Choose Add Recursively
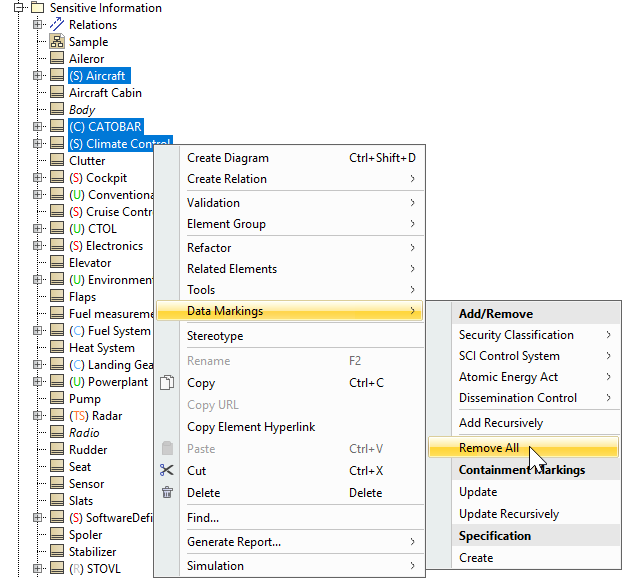This screenshot has height=578, width=622. [524, 423]
